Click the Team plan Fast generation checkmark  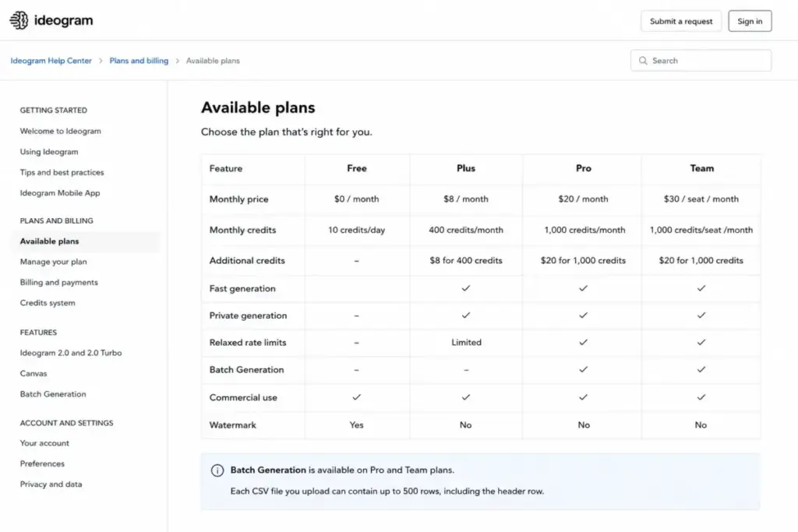point(701,288)
